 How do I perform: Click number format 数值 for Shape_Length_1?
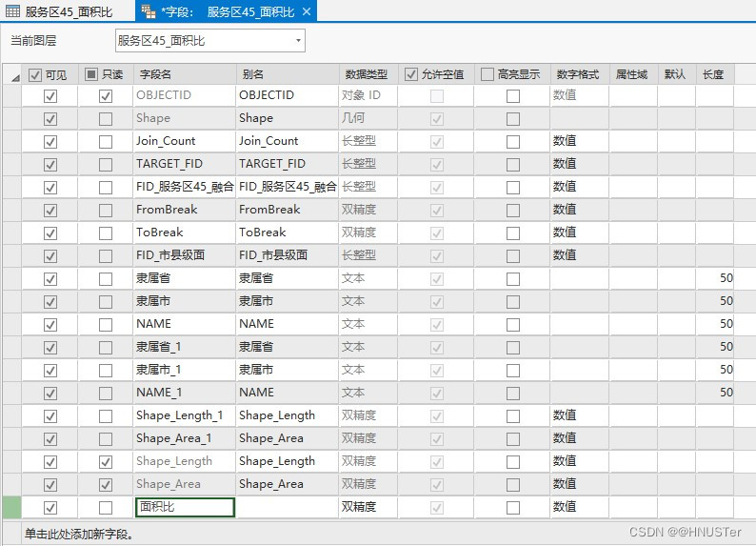pos(580,415)
